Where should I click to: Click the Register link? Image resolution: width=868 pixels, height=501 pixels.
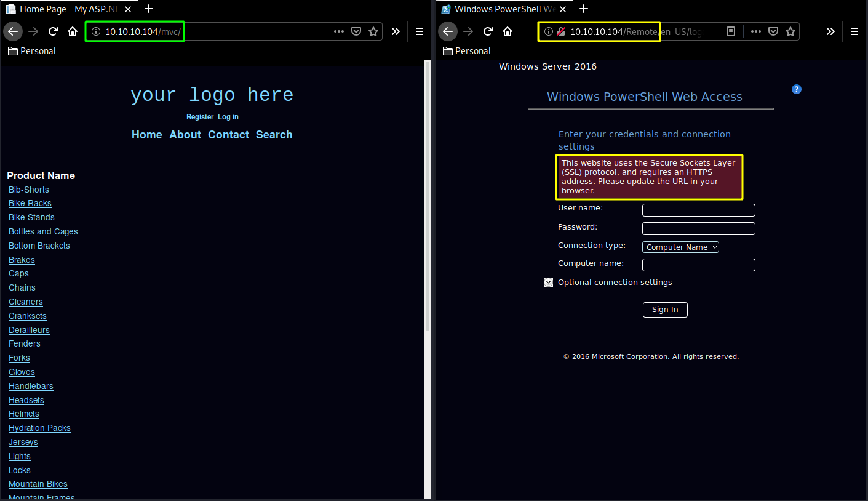200,117
